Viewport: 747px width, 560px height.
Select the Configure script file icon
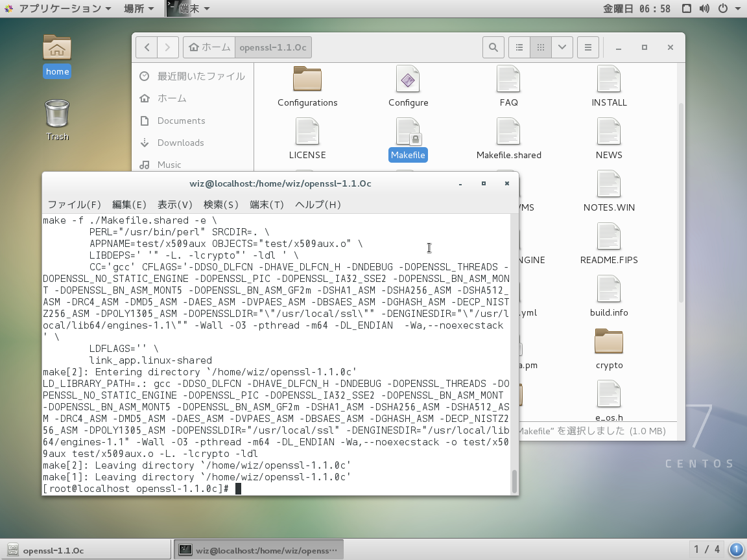point(408,79)
